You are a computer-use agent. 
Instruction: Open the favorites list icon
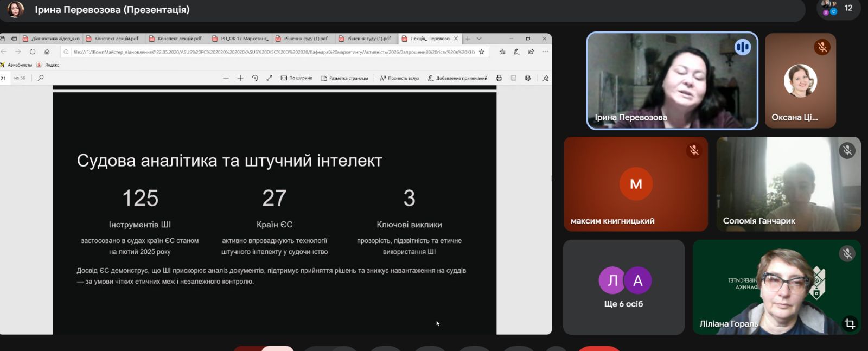[502, 52]
